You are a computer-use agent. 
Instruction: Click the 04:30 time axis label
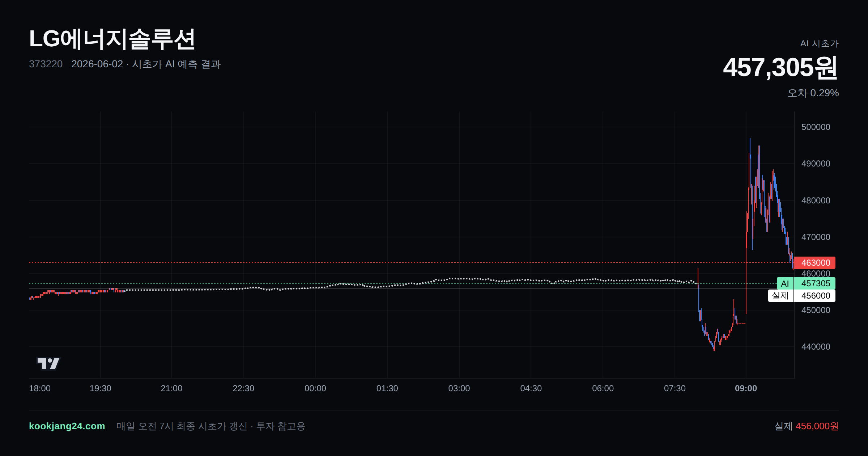[531, 388]
